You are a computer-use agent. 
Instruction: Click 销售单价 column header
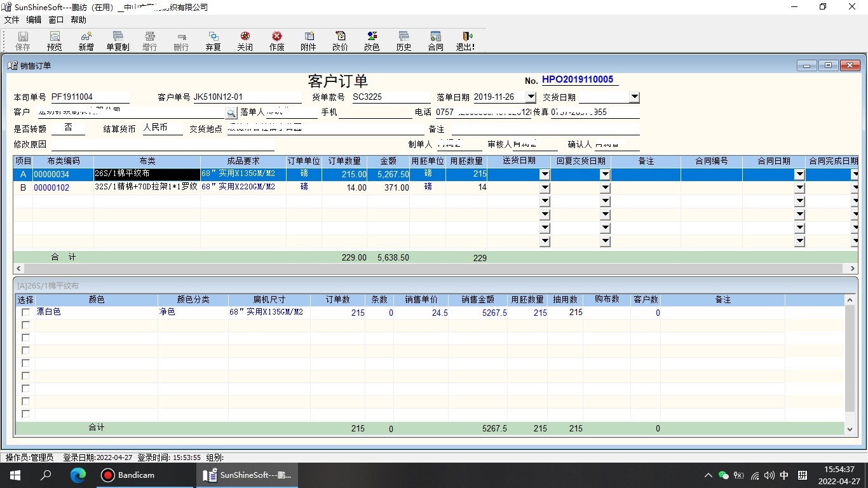421,299
